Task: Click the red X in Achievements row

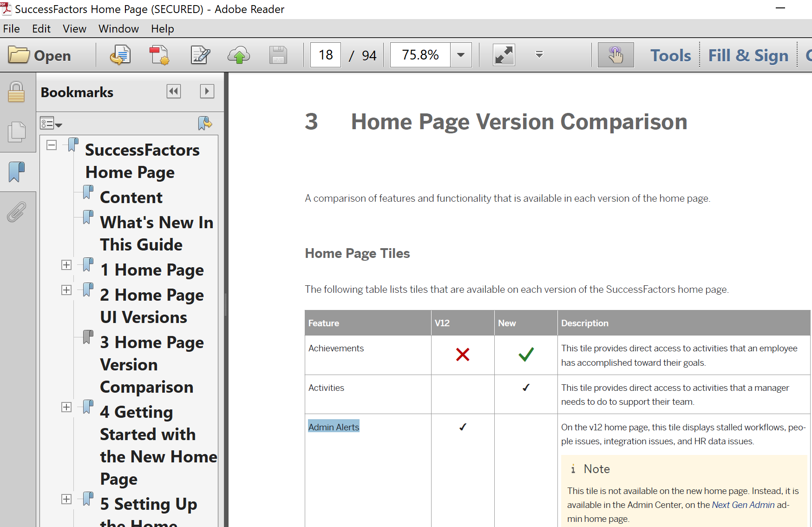Action: click(463, 355)
